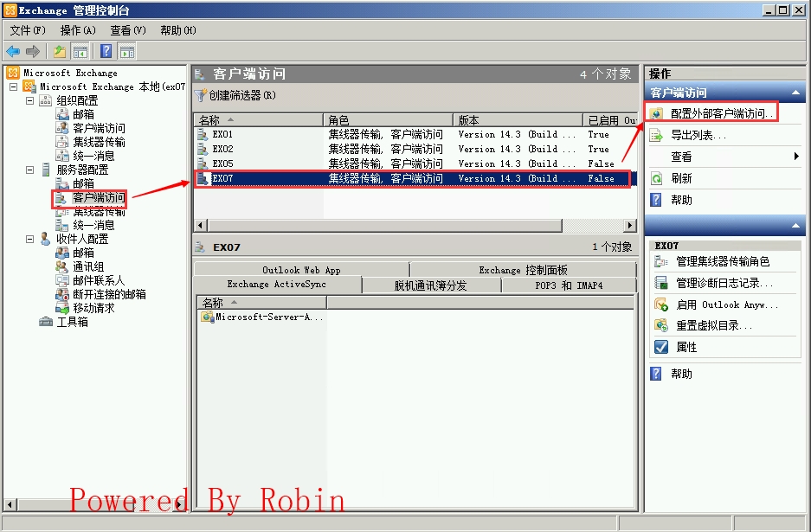The height and width of the screenshot is (532, 811).
Task: Collapse the 收件人配置 tree branch
Action: click(x=30, y=239)
